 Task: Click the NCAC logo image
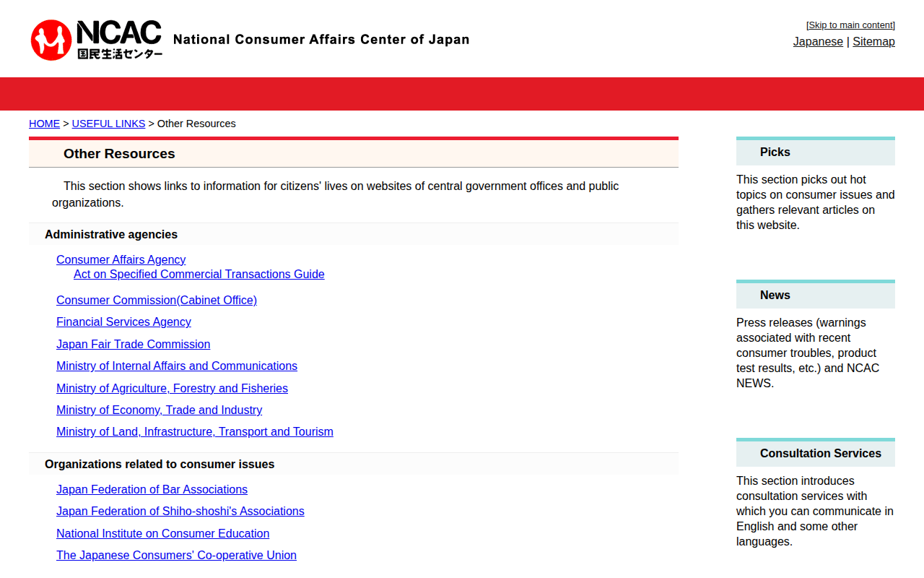coord(97,40)
